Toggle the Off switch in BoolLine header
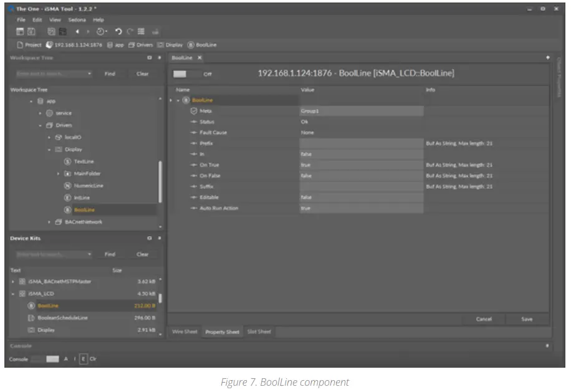Image resolution: width=571 pixels, height=392 pixels. click(x=186, y=74)
